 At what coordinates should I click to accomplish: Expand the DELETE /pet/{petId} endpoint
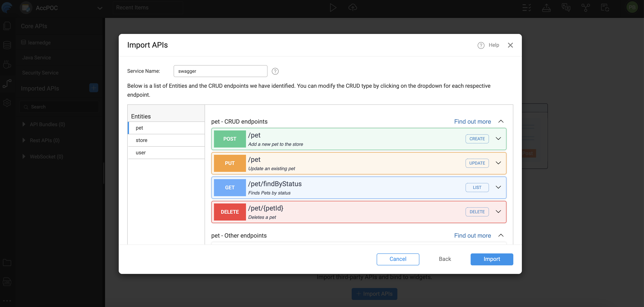click(498, 212)
